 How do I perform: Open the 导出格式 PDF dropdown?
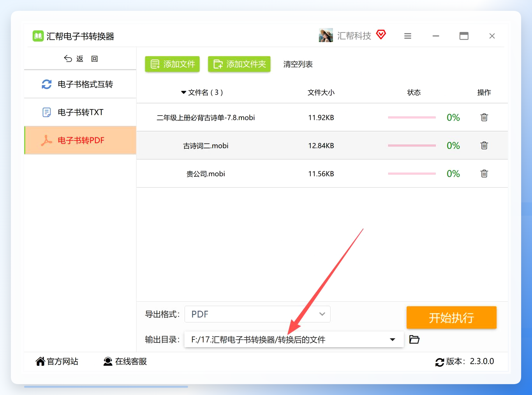(x=257, y=314)
